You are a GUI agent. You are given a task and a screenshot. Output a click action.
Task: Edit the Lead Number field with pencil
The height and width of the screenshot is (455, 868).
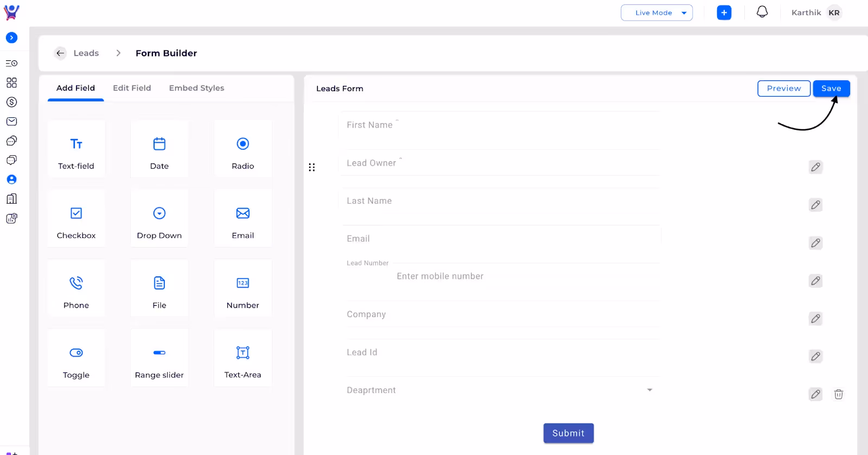click(x=815, y=281)
